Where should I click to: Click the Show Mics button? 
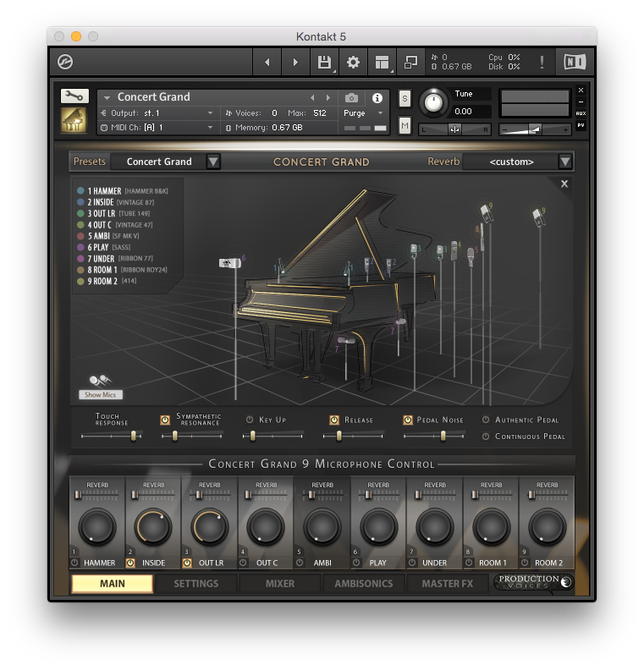point(101,394)
